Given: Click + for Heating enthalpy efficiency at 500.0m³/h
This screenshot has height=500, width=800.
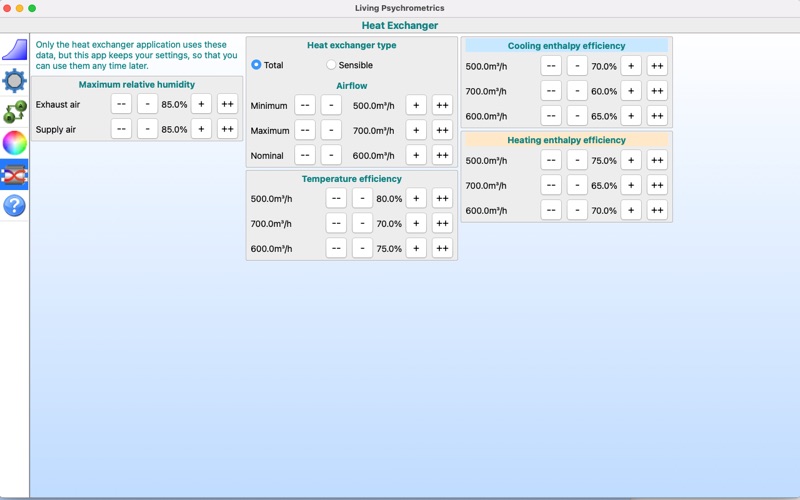Looking at the screenshot, I should click(x=631, y=160).
